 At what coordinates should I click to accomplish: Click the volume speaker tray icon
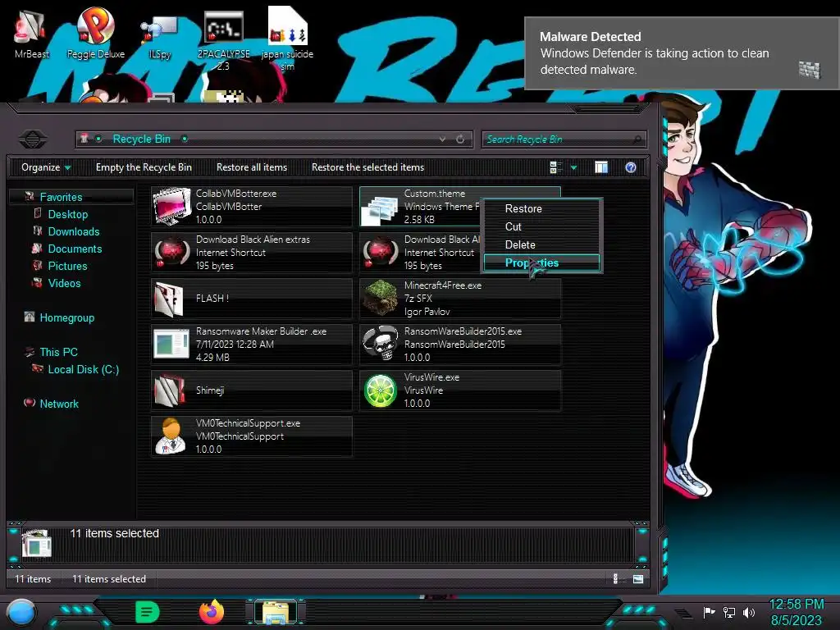[749, 612]
